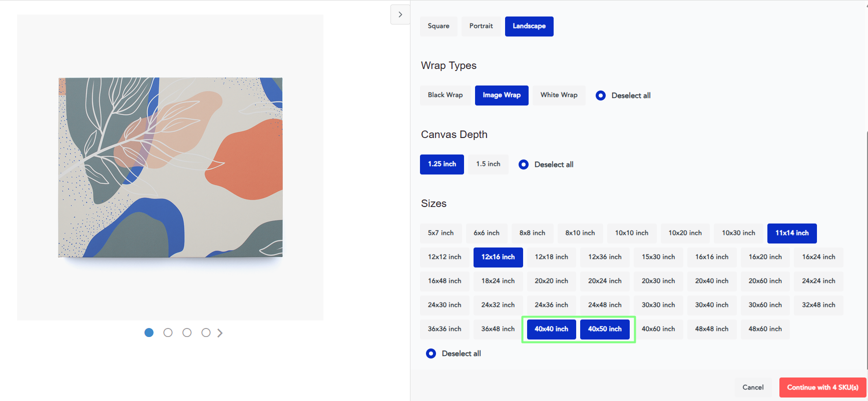Pick White Wrap option
Screen dimensions: 868x401
(559, 95)
